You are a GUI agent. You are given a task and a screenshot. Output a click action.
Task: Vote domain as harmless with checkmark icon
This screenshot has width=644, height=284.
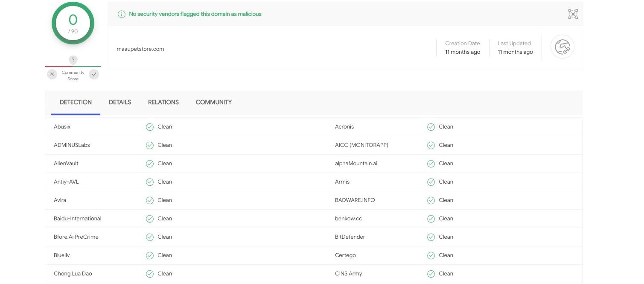pos(94,74)
